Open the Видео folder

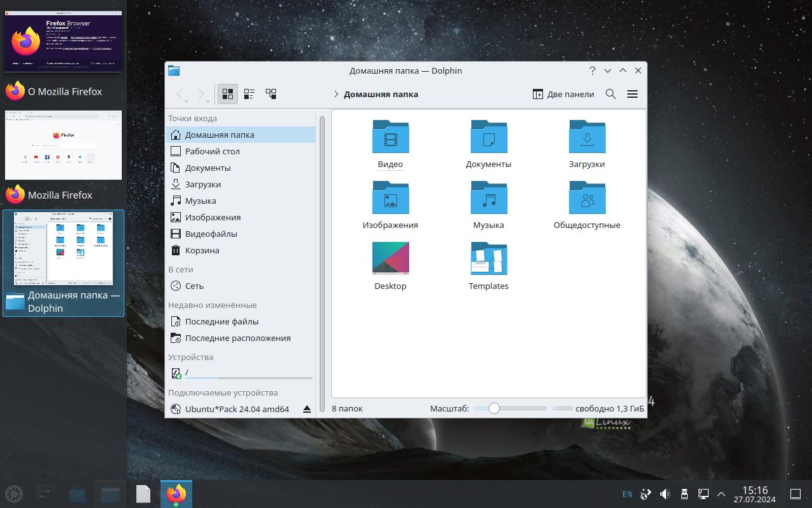[x=390, y=144]
